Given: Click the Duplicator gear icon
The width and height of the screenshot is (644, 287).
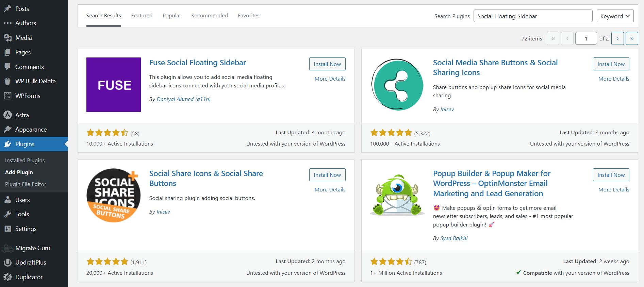Looking at the screenshot, I should tap(7, 277).
